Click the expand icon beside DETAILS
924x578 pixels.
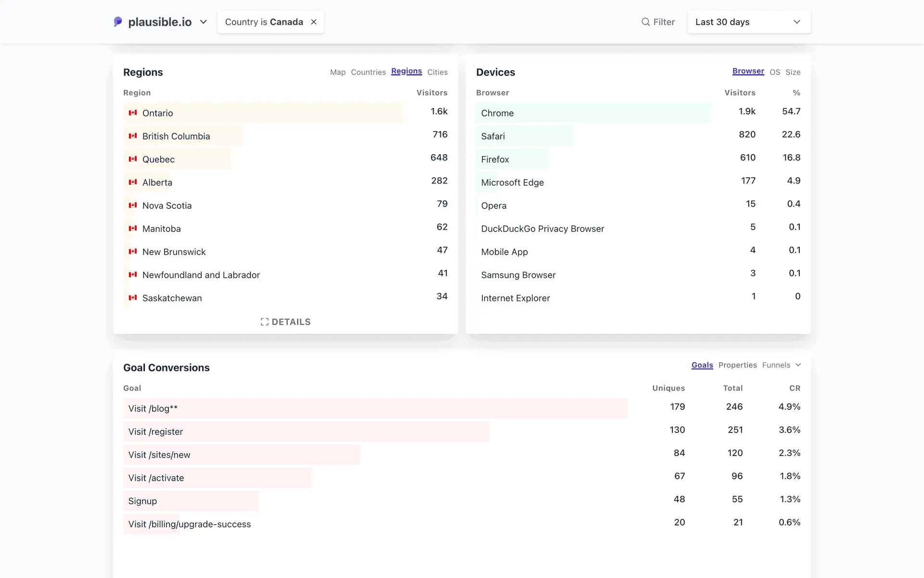(264, 322)
